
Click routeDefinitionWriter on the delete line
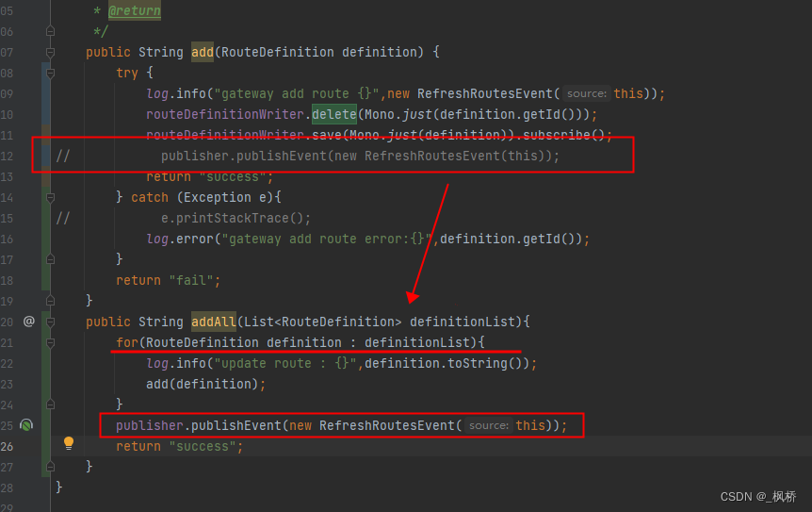click(225, 114)
